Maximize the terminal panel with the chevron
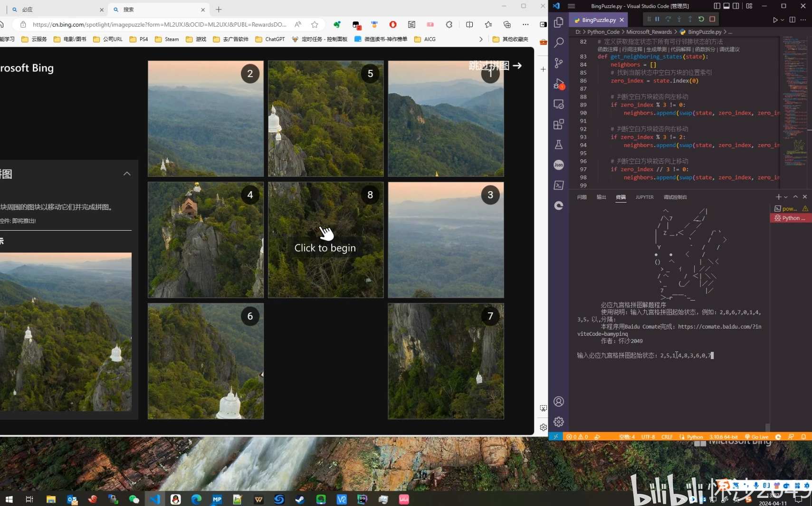Screen dimensions: 812x506 pyautogui.click(x=795, y=197)
